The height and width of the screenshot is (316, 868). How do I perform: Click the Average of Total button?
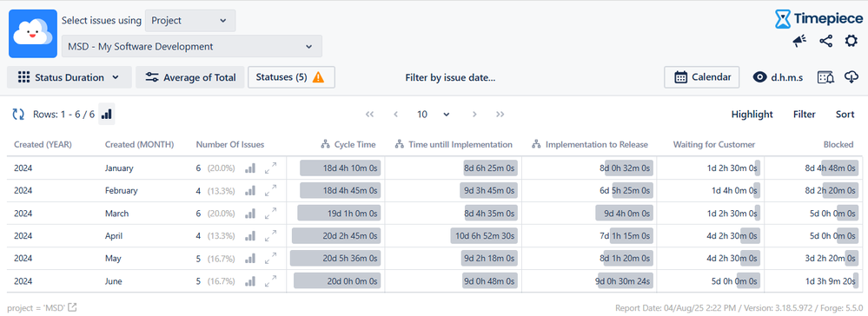point(190,77)
